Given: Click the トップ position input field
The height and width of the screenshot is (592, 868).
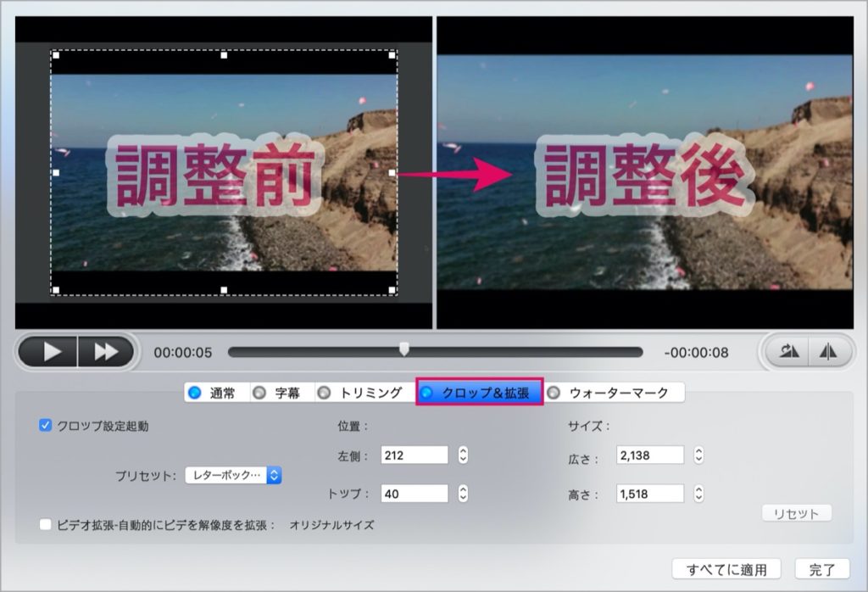Looking at the screenshot, I should click(414, 494).
